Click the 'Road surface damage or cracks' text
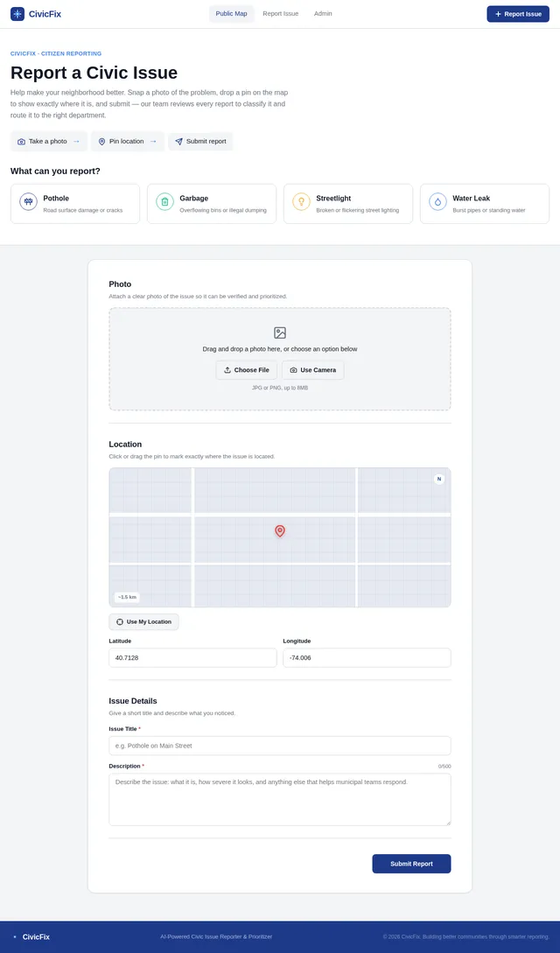The width and height of the screenshot is (560, 953). (82, 210)
